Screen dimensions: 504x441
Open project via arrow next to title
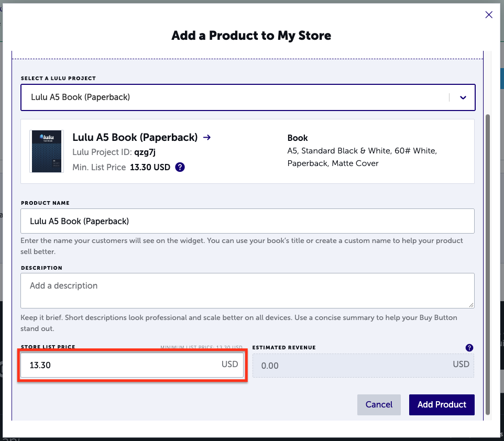pos(207,137)
